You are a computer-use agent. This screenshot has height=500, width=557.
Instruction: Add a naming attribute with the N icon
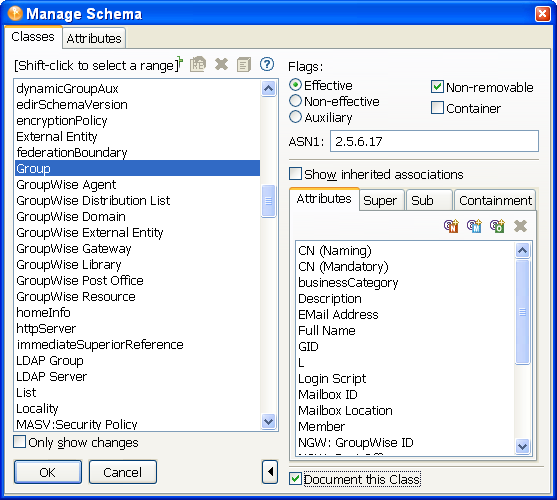[x=451, y=226]
